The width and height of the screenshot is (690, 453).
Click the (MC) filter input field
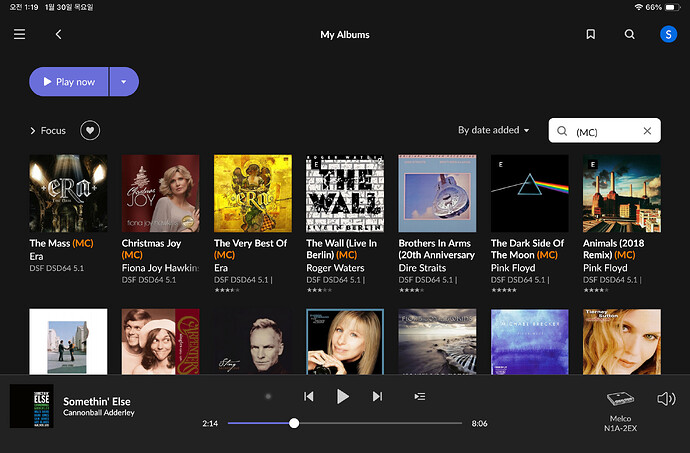point(604,131)
